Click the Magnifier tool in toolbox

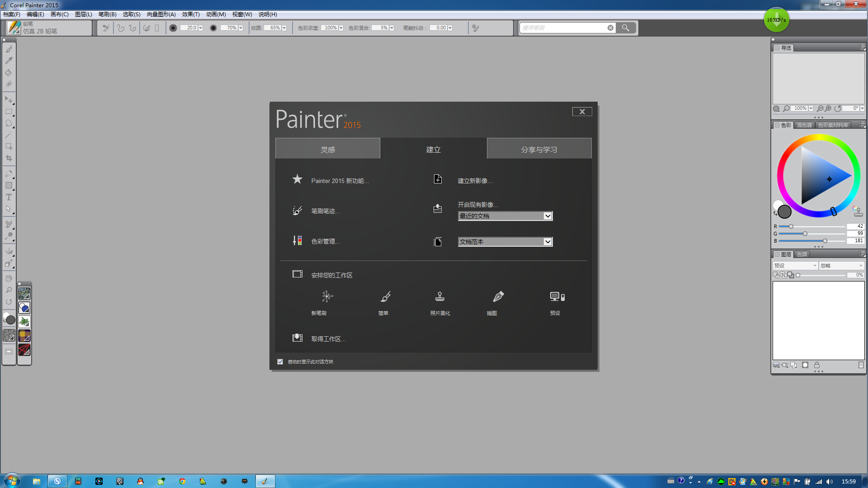(9, 290)
